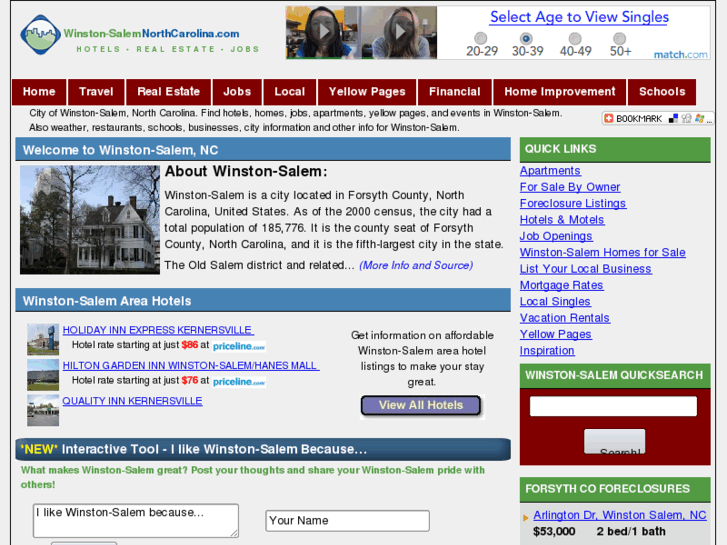This screenshot has height=545, width=727.
Task: Open the Yellow Pages quick link
Action: 555,334
